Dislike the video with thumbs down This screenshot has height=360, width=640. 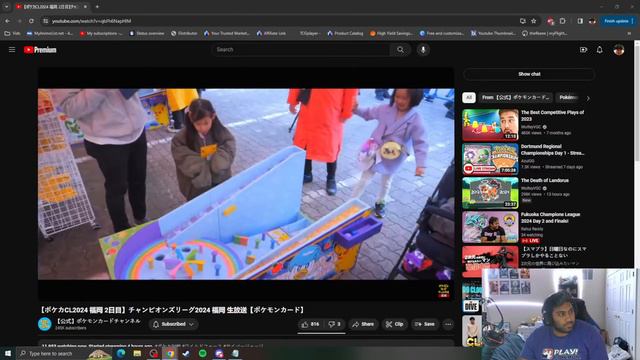click(335, 324)
